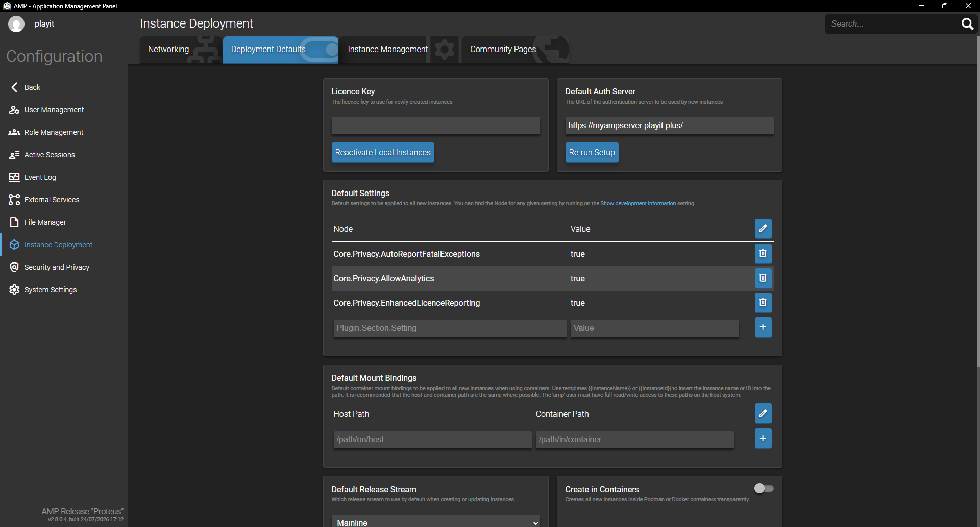Open Default Release Stream Mainline dropdown

(435, 522)
